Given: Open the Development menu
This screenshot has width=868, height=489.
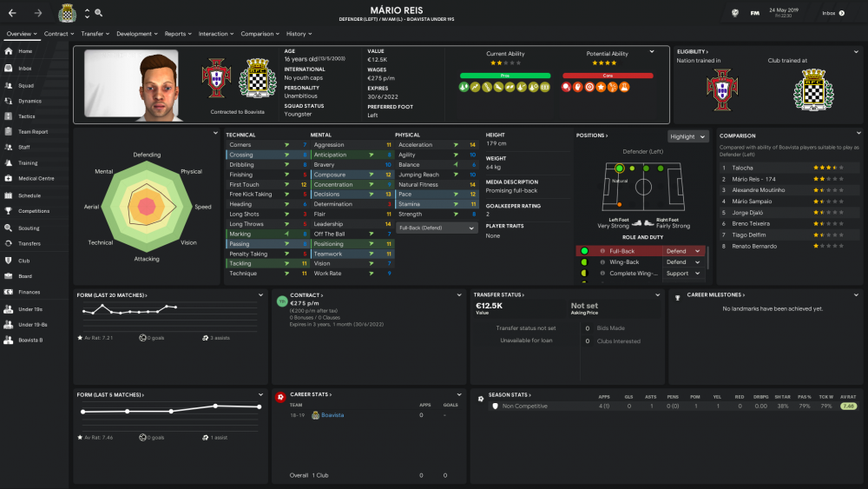Looking at the screenshot, I should coord(137,34).
